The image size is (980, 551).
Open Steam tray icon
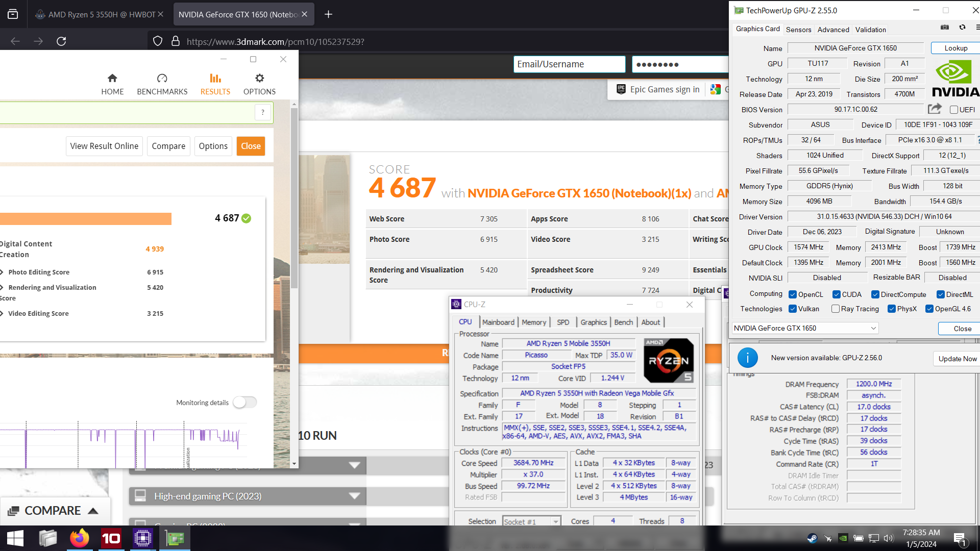(x=812, y=538)
